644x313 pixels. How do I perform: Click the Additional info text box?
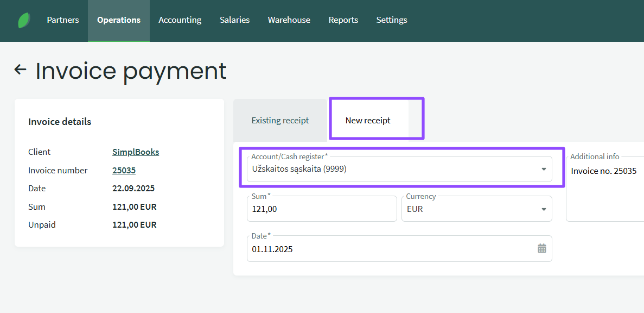pyautogui.click(x=605, y=196)
